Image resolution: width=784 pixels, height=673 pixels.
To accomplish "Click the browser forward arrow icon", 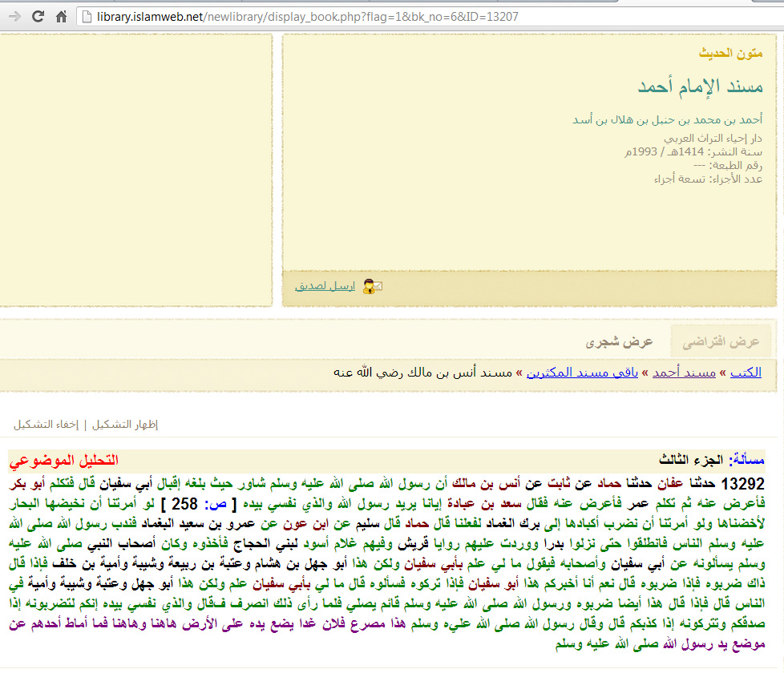I will point(15,17).
